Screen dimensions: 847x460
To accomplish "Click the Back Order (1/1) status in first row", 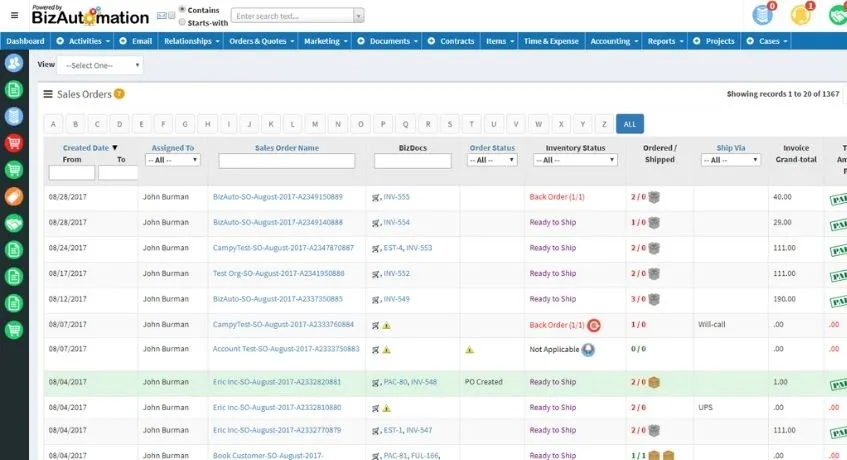I will [557, 197].
